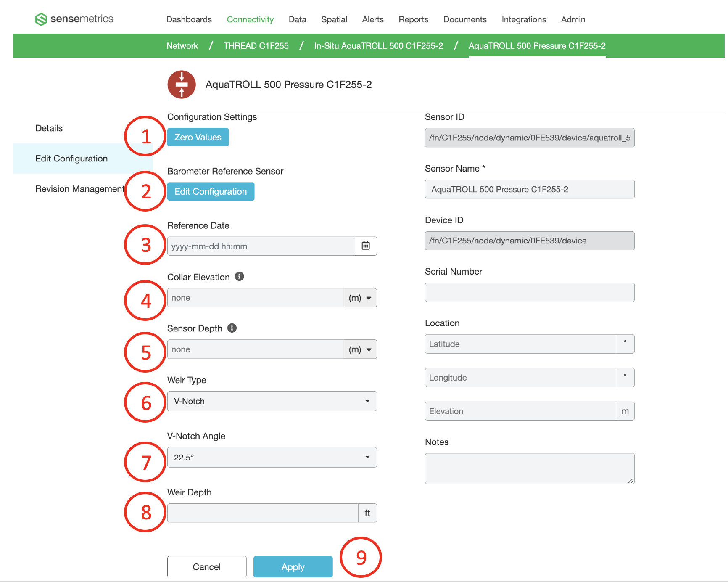Go to the Network breadcrumb
728x582 pixels.
(x=182, y=46)
